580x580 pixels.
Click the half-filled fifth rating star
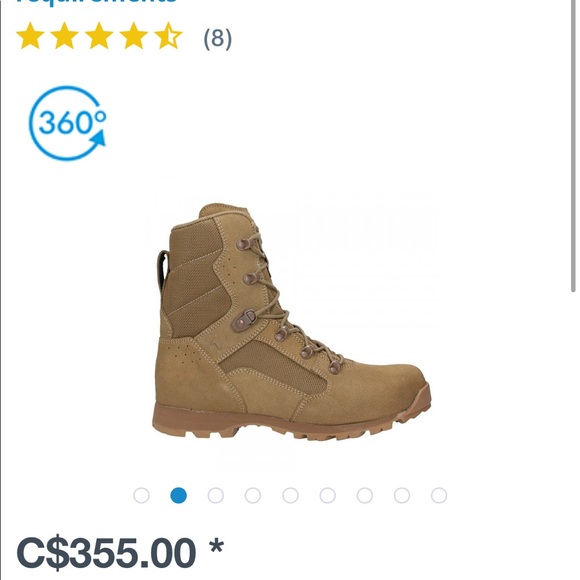(168, 36)
